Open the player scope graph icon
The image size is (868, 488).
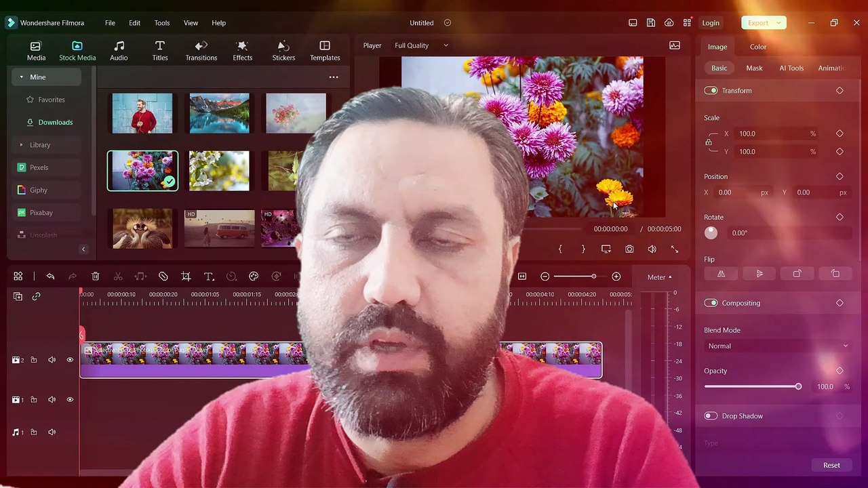[675, 45]
